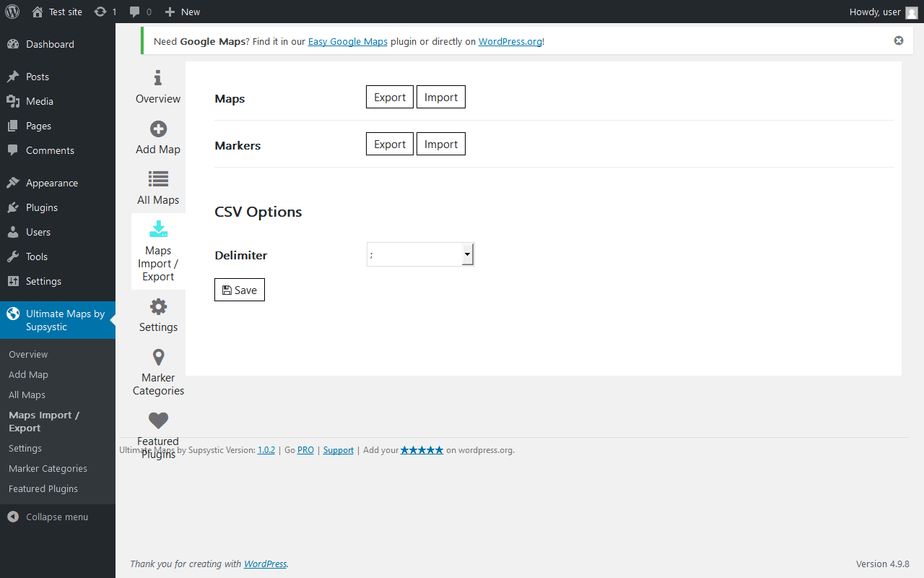Click the WordPress logo in the admin bar
The image size is (924, 578).
tap(12, 12)
